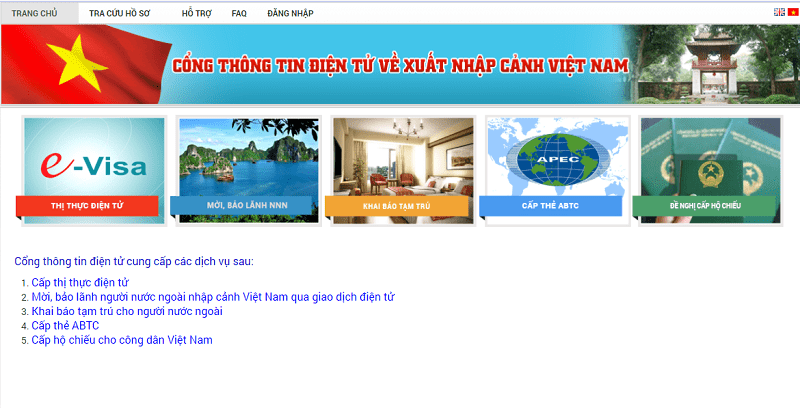Go to the HỖ TRỢ menu
800x408 pixels.
click(196, 13)
